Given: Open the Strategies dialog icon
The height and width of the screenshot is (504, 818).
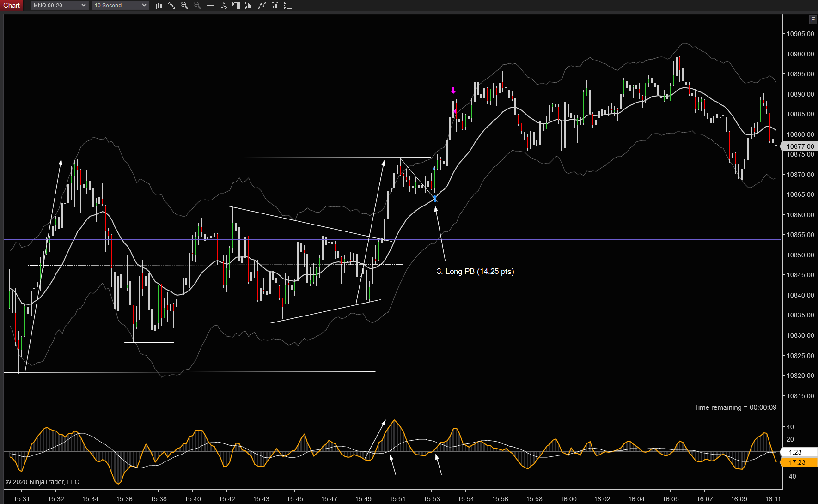Looking at the screenshot, I should pyautogui.click(x=275, y=6).
